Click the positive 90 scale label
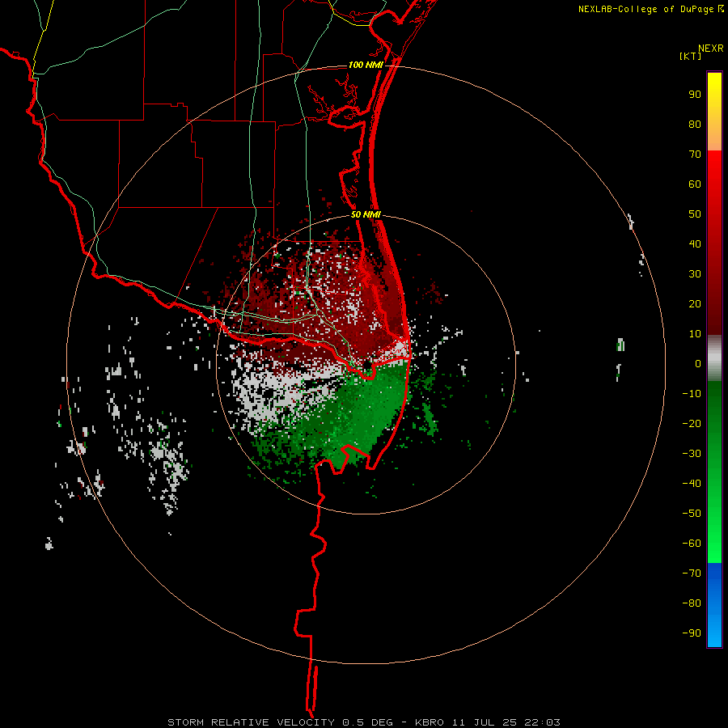 coord(695,95)
